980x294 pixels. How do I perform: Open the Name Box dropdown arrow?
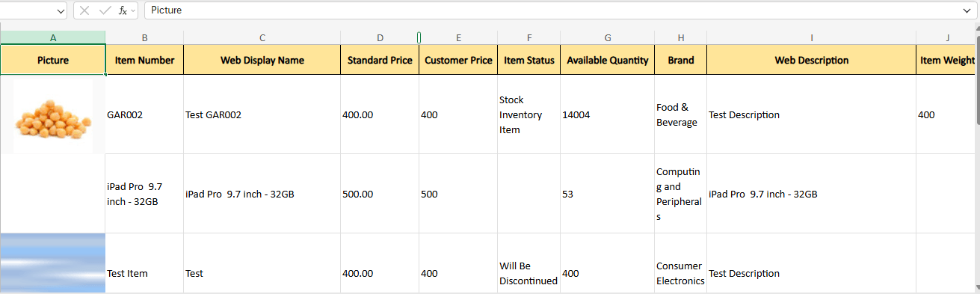pyautogui.click(x=61, y=10)
